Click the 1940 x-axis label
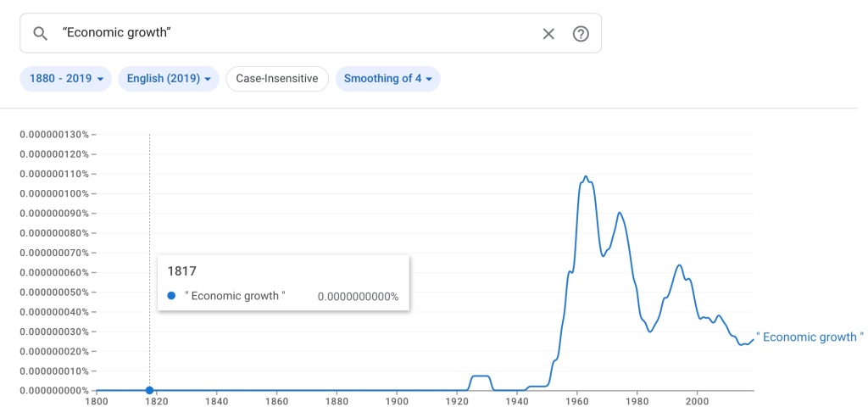Screen dimensions: 868x418 click(x=517, y=401)
